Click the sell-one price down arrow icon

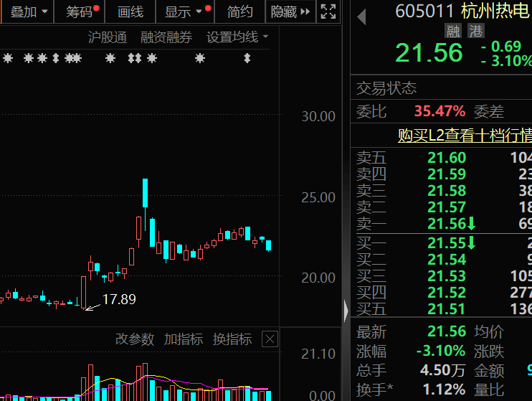472,224
